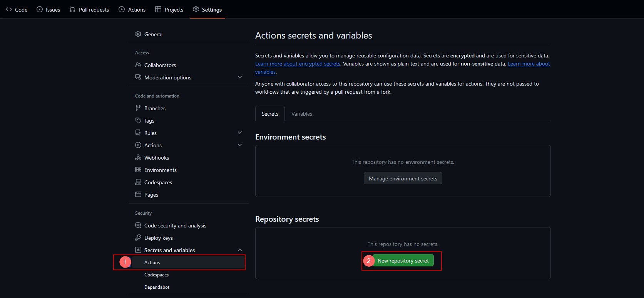The image size is (644, 298).
Task: Click the Tags label icon
Action: [x=138, y=121]
